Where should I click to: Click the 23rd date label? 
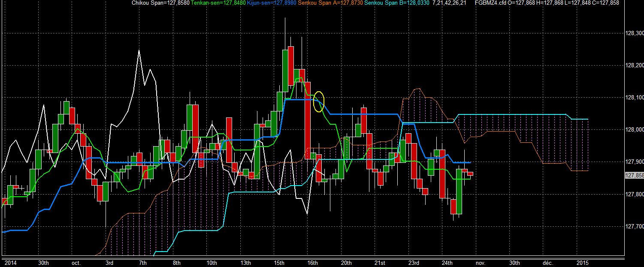point(414,263)
